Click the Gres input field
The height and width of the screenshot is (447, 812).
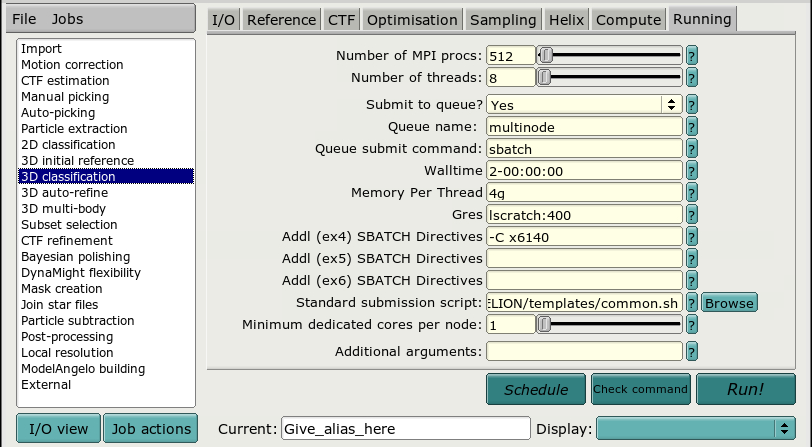pyautogui.click(x=584, y=214)
